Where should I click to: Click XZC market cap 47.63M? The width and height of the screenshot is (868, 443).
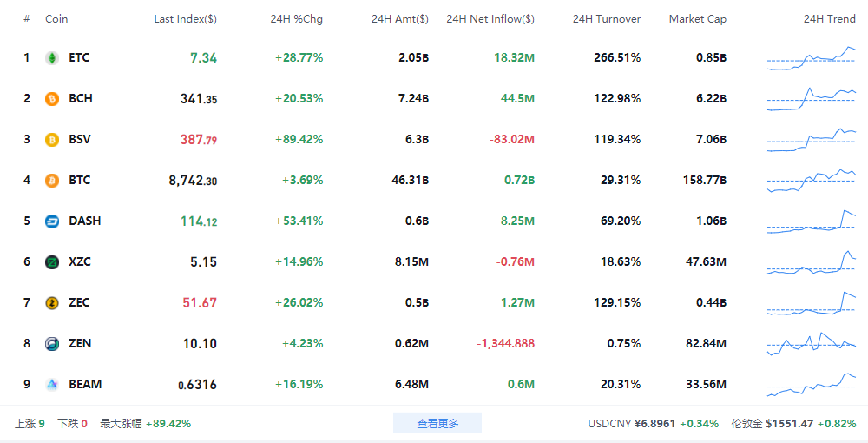(x=707, y=262)
